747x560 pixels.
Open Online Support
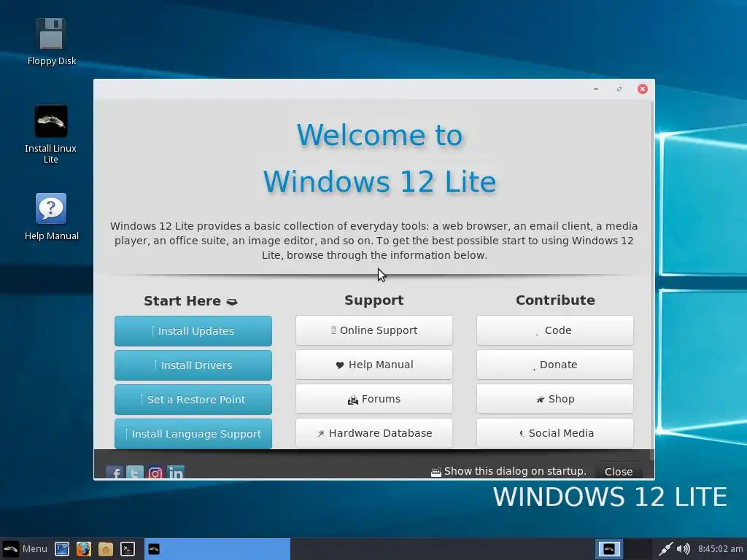(x=374, y=330)
